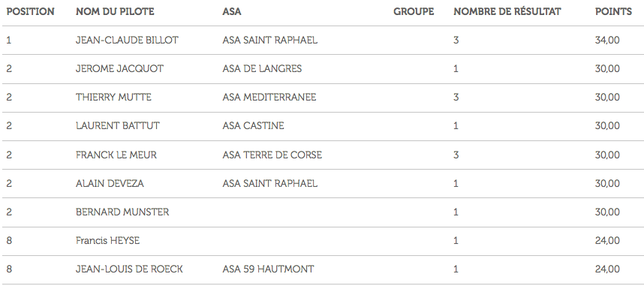Click the POINTS column header
This screenshot has height=286, width=644.
click(614, 11)
